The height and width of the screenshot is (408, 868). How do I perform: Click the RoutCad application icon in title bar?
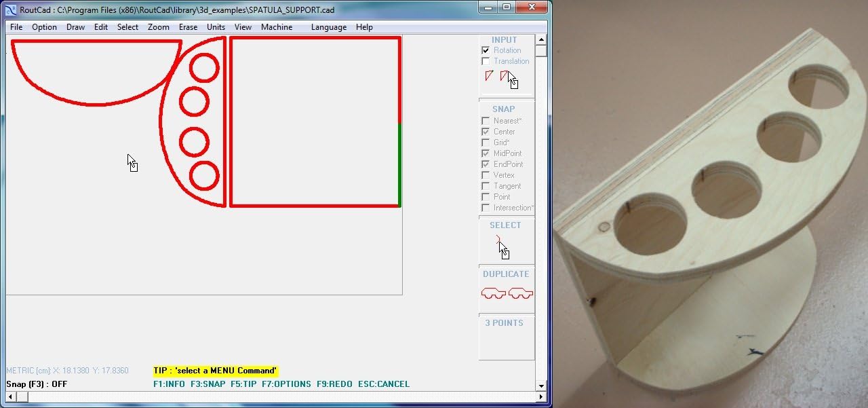[x=11, y=10]
